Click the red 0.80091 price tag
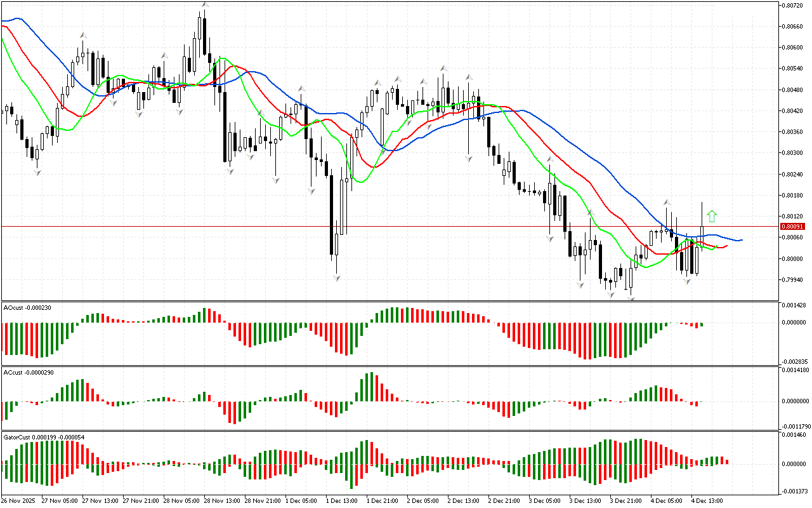The height and width of the screenshot is (508, 812). click(x=792, y=226)
